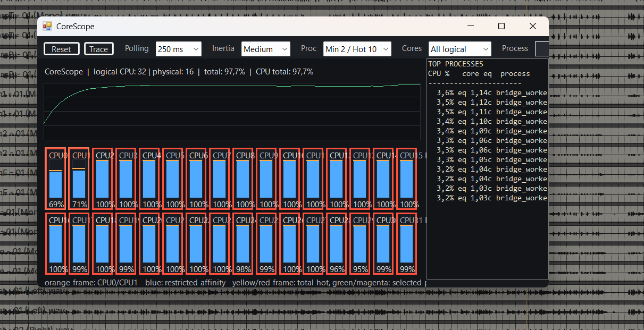This screenshot has width=644, height=330.
Task: Select the CPU4 core tile
Action: click(149, 179)
